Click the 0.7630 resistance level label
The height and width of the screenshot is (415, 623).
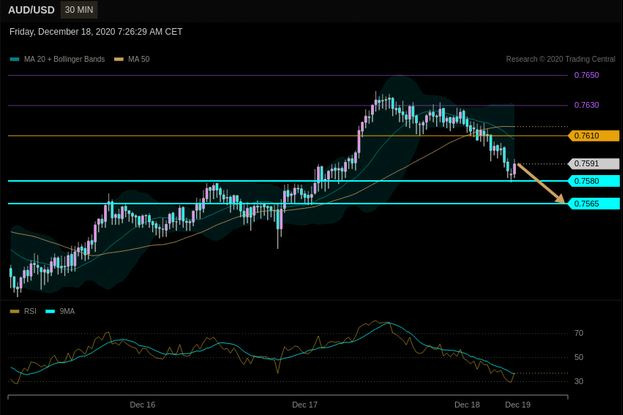pyautogui.click(x=586, y=105)
